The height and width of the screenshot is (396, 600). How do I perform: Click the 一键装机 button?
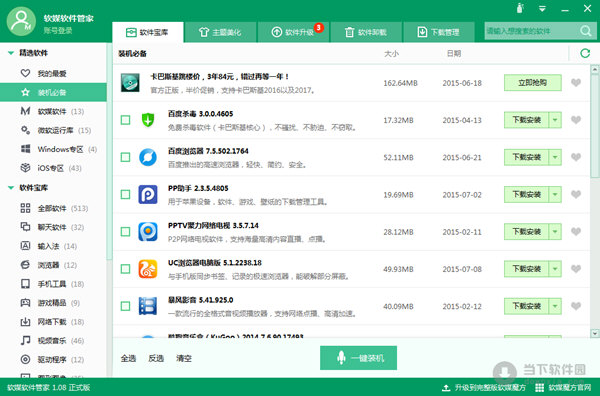[x=358, y=358]
